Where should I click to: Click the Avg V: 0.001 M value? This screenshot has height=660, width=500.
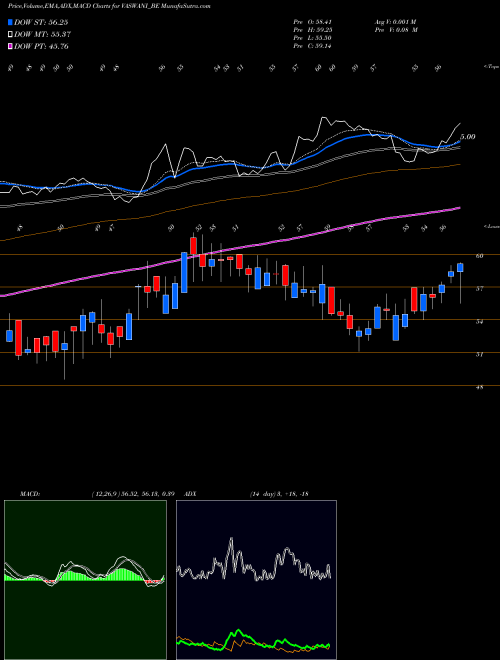[x=395, y=21]
